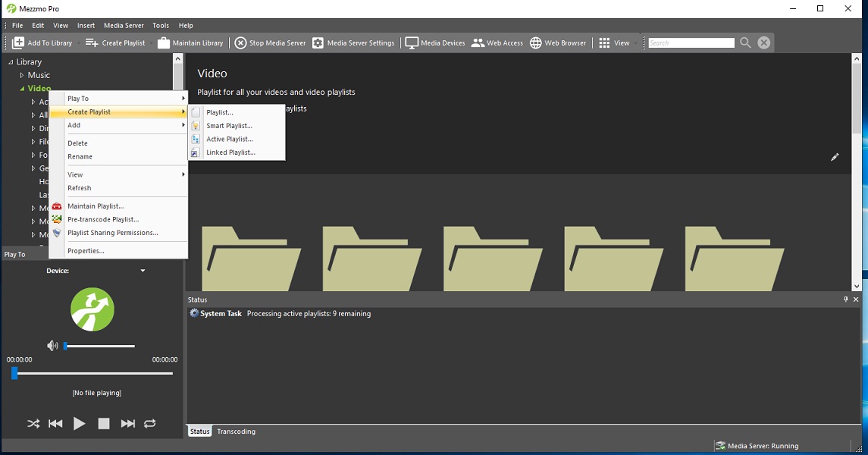Click the Media Server Running status icon
Screen dimensions: 868x455
[x=720, y=446]
